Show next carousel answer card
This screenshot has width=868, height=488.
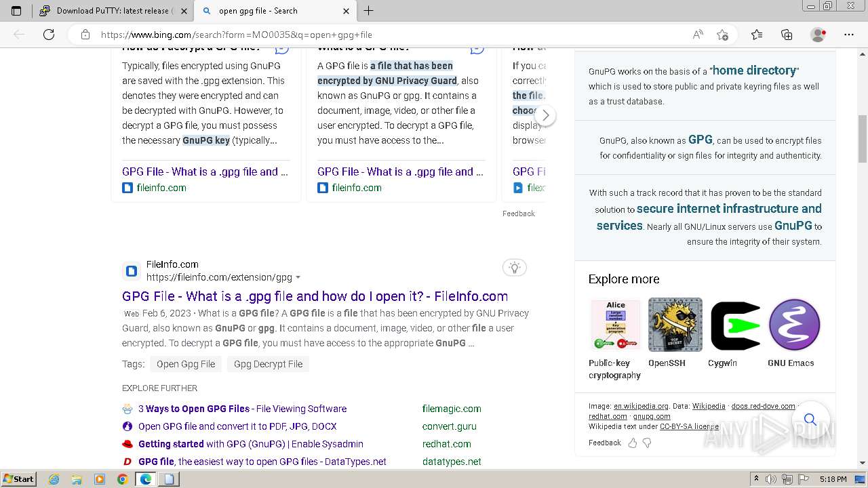[x=545, y=115]
